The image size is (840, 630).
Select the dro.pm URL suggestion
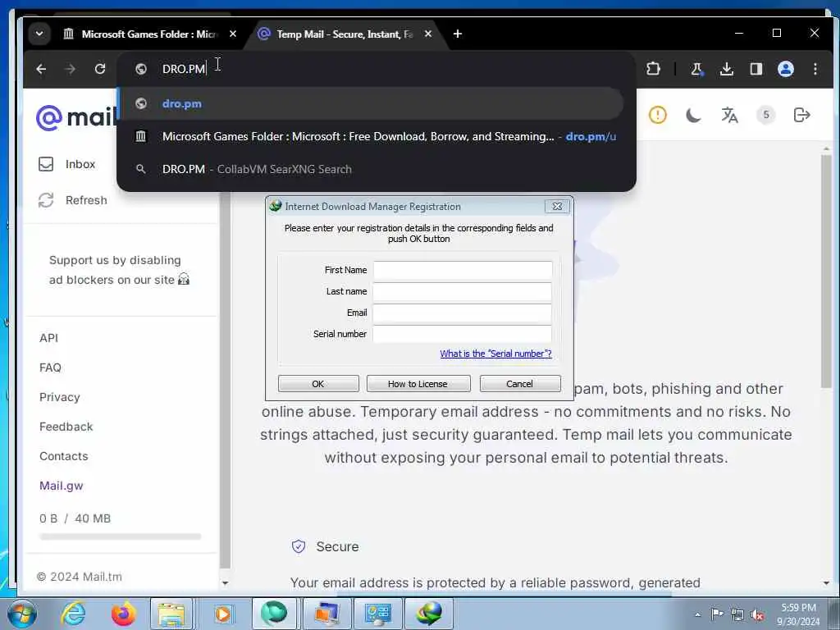tap(372, 103)
